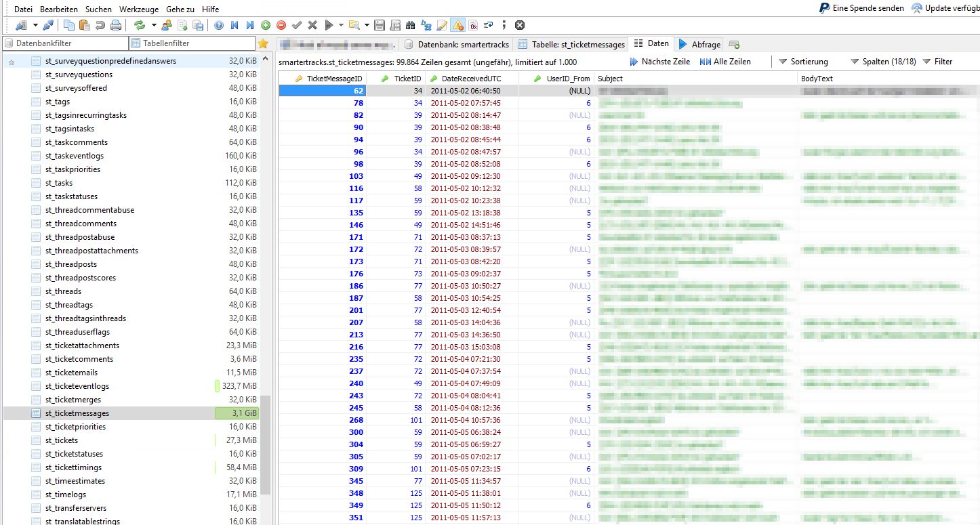The width and height of the screenshot is (980, 525).
Task: Open the Sortierung dropdown
Action: (x=803, y=62)
